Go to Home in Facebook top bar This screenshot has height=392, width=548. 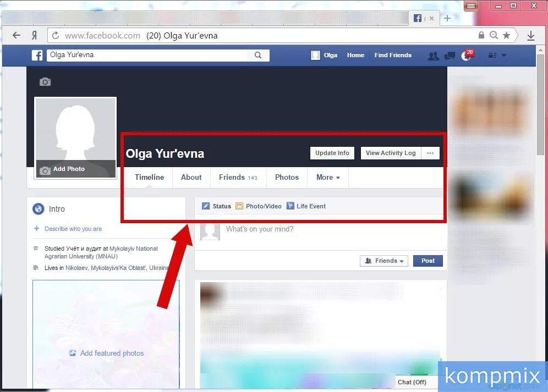click(x=355, y=55)
